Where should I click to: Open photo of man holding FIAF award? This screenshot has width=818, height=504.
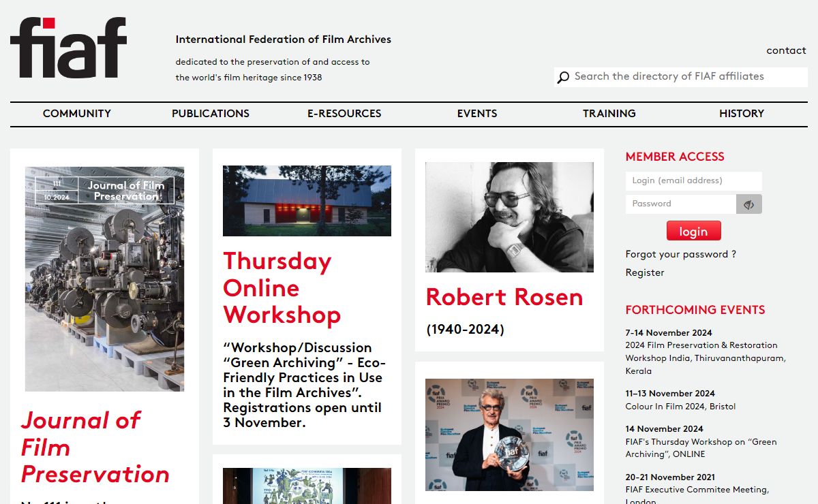509,435
